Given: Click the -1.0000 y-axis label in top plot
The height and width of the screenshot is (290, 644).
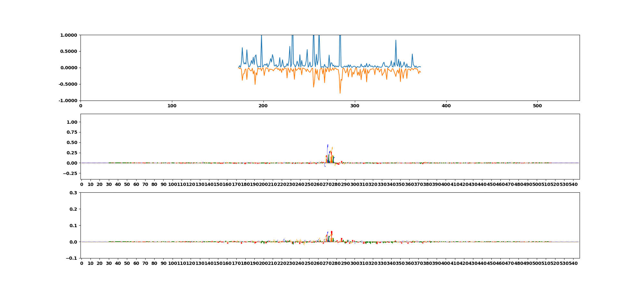Looking at the screenshot, I should tap(68, 101).
